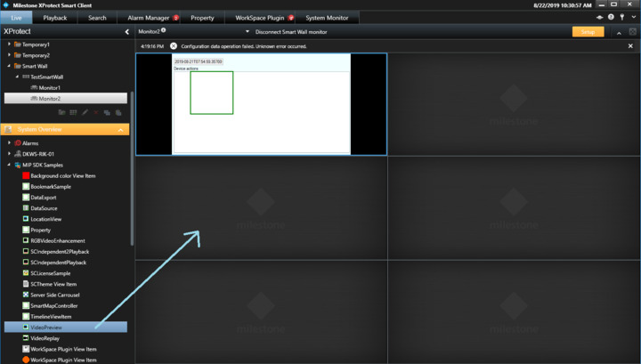Click the Monitor2 info icon
The height and width of the screenshot is (364, 641).
coord(164,31)
